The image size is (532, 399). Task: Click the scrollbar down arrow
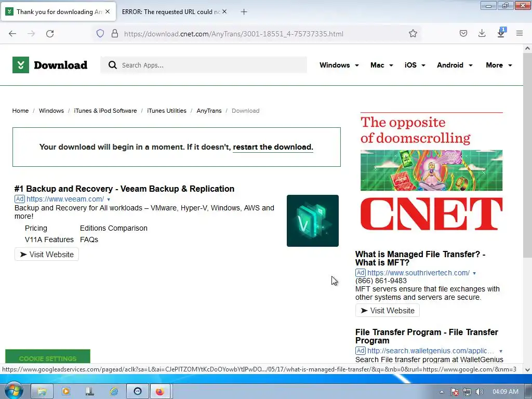click(x=528, y=370)
